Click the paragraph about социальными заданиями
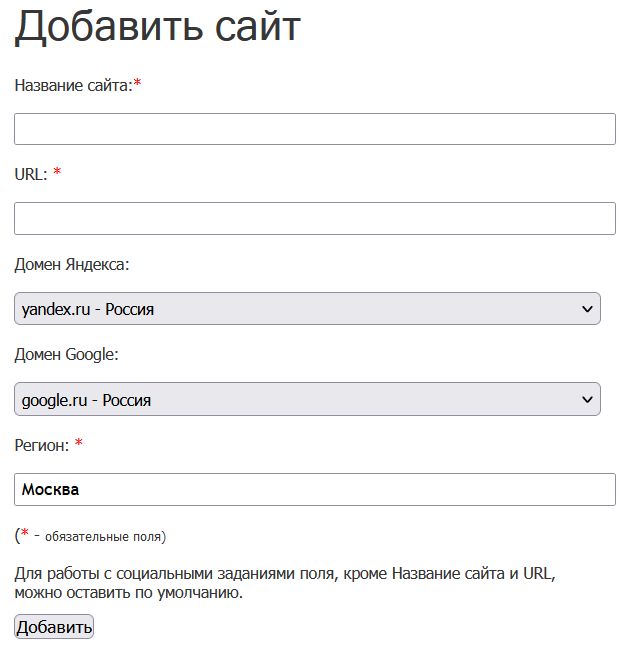Viewport: 624px width, 647px height. (x=284, y=584)
